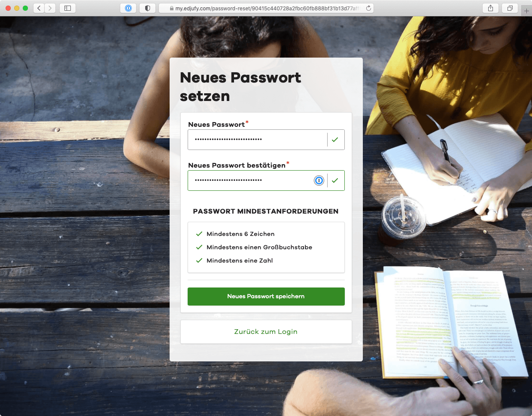The height and width of the screenshot is (416, 532).
Task: Click the Neues Passwort speichern button
Action: pos(266,297)
